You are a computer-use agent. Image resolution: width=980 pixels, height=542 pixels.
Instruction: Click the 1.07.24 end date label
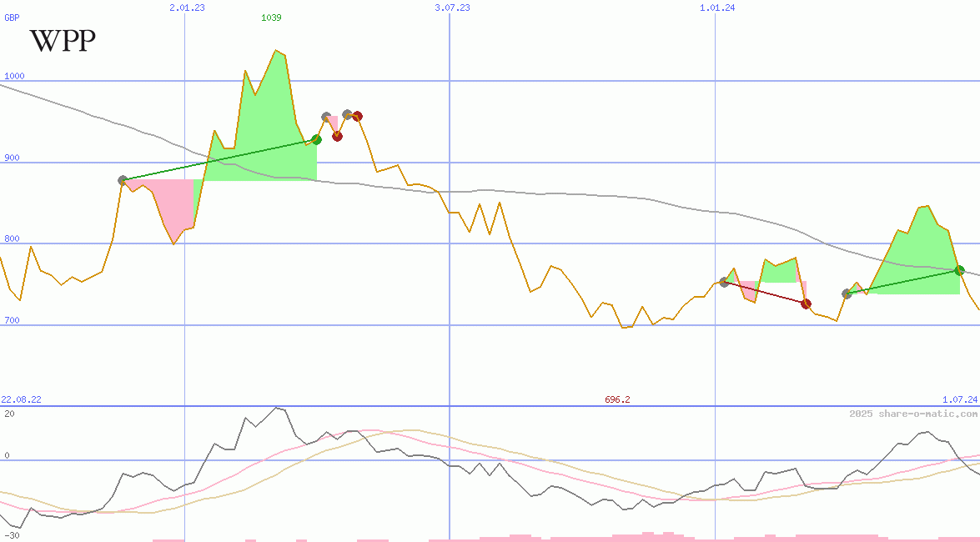pos(960,399)
